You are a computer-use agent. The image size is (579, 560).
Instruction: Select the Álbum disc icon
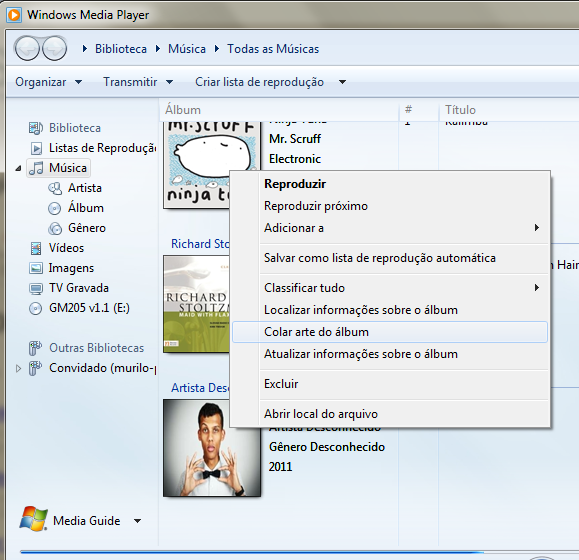(x=55, y=208)
